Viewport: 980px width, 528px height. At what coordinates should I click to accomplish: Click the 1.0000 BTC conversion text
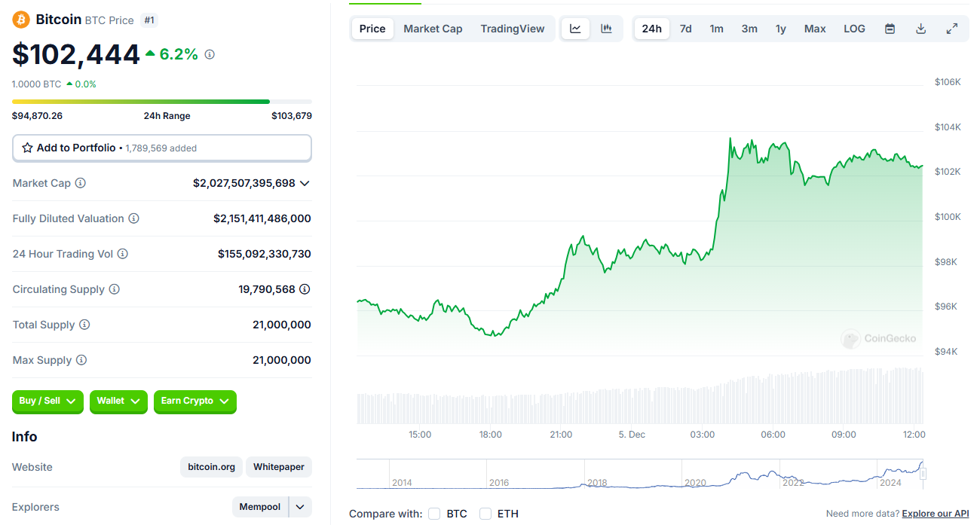pos(37,84)
